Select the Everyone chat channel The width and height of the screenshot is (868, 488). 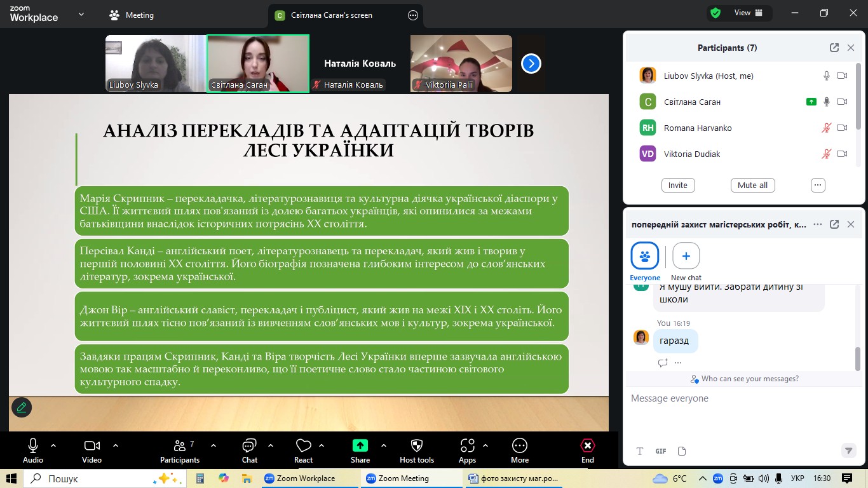click(x=644, y=257)
